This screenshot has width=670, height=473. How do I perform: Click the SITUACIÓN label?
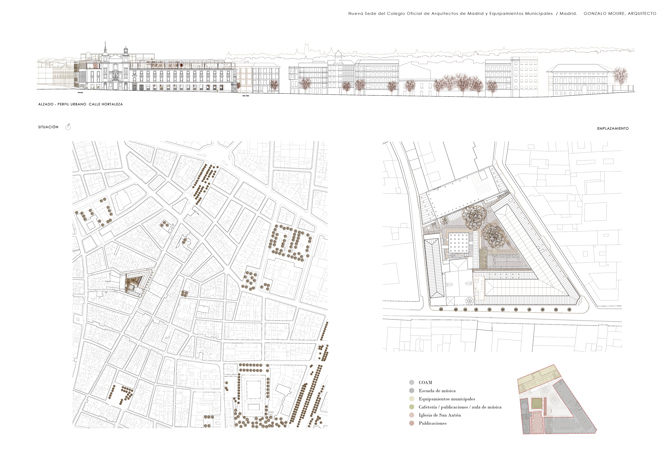(49, 128)
